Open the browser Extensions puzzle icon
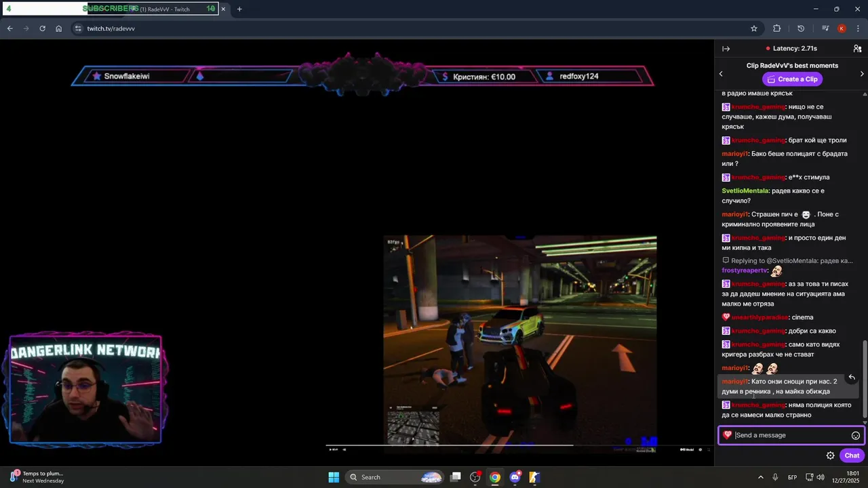Image resolution: width=868 pixels, height=488 pixels. [x=776, y=28]
